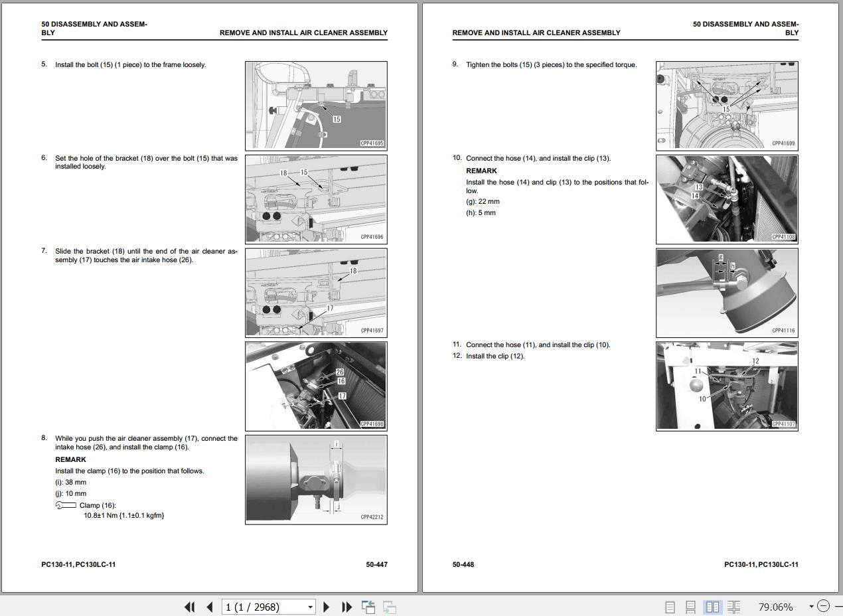Click the 79.06% zoom value
Viewport: 843px width, 616px height.
pos(775,607)
